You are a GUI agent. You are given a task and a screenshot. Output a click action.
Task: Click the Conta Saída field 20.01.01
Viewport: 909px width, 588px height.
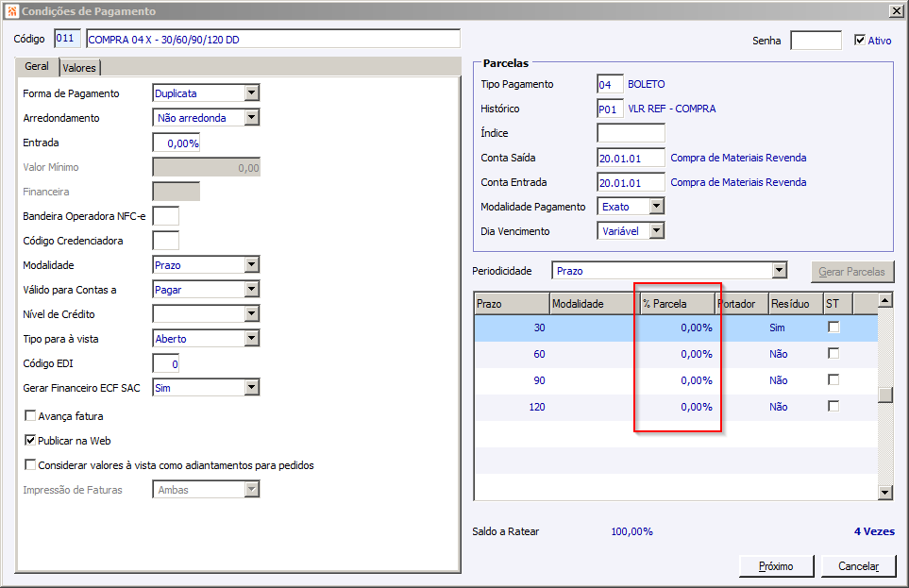(x=631, y=158)
